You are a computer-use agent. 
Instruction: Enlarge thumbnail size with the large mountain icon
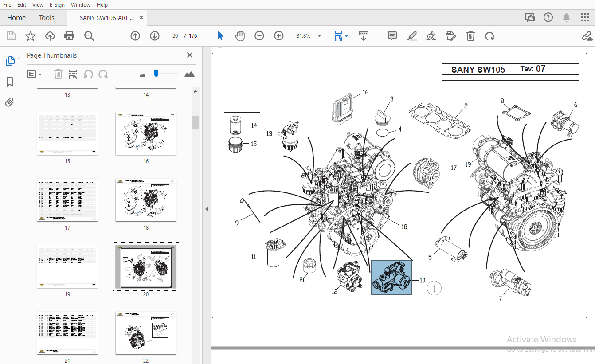pos(189,74)
